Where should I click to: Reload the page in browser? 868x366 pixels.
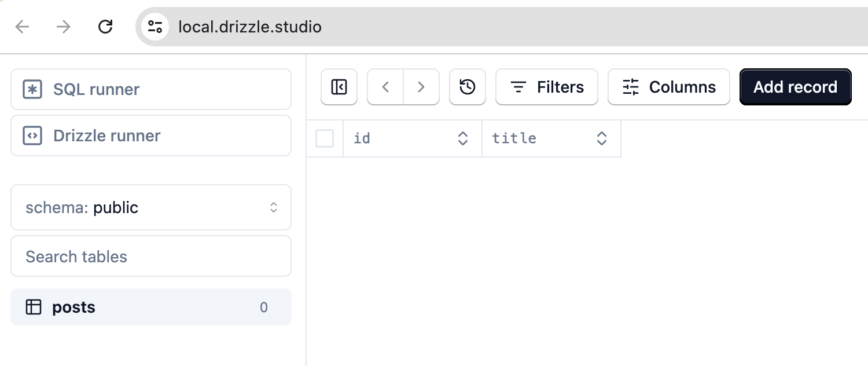[105, 27]
